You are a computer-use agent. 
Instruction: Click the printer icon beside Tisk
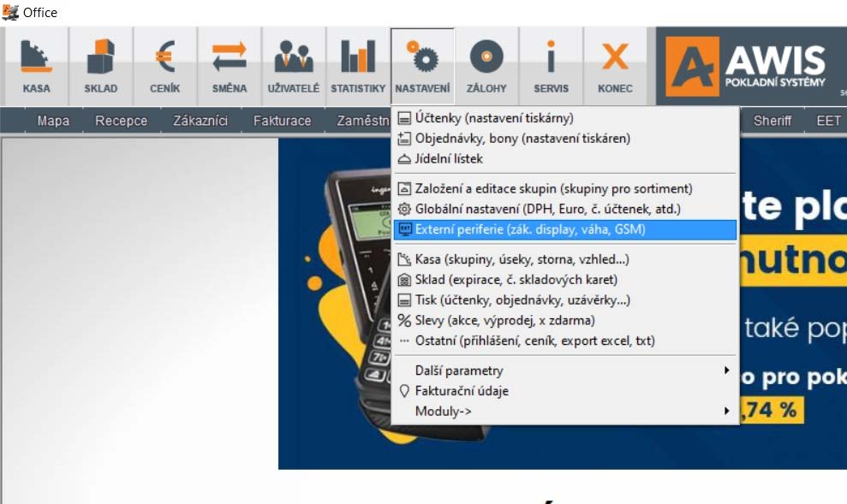click(x=404, y=300)
